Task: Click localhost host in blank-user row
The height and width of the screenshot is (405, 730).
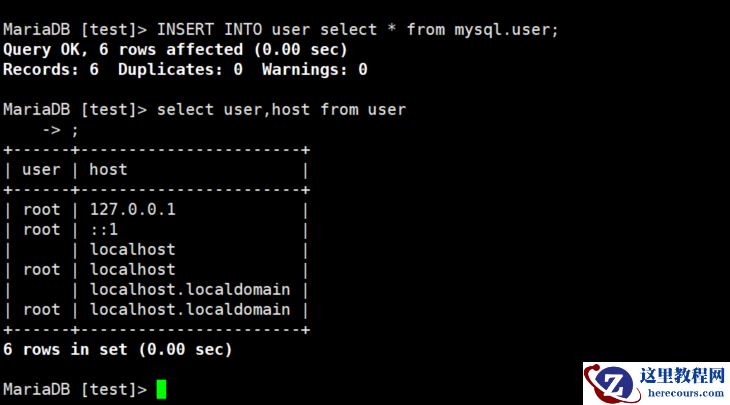Action: [132, 249]
